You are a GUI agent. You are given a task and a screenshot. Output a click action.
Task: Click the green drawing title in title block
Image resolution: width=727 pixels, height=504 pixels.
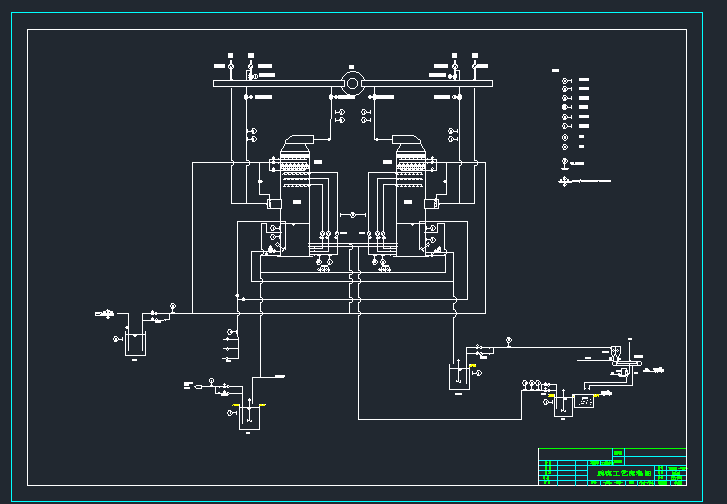point(624,473)
